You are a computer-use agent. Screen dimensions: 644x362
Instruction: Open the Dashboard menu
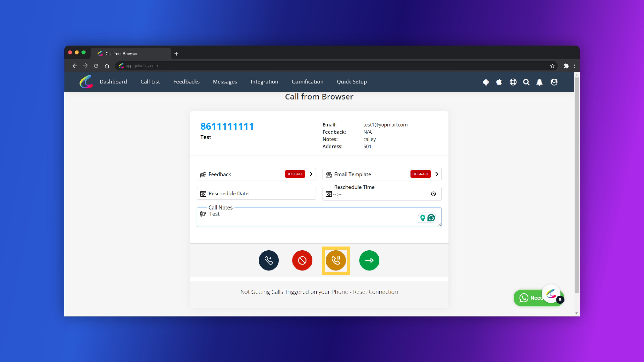113,82
